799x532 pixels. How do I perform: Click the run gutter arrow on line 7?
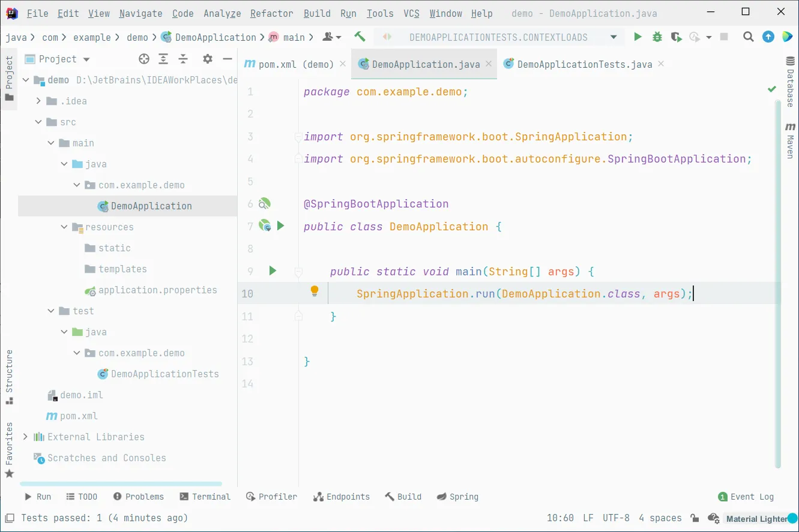280,226
